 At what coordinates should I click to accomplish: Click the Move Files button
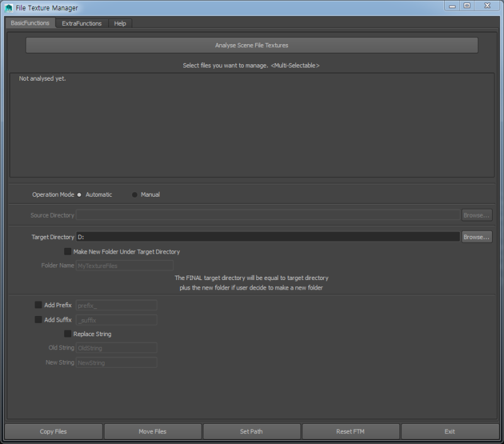pos(152,431)
